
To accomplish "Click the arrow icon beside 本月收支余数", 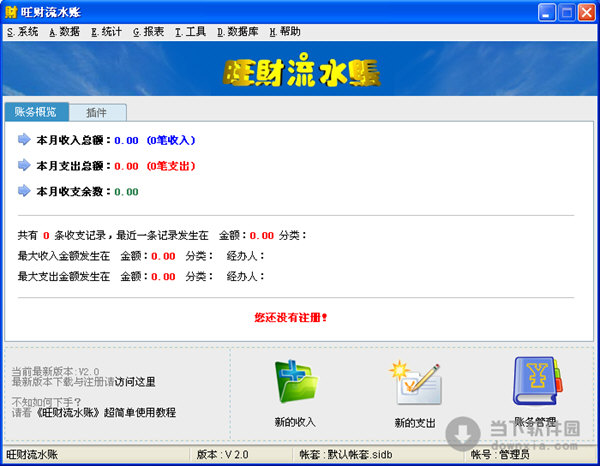I will click(24, 191).
